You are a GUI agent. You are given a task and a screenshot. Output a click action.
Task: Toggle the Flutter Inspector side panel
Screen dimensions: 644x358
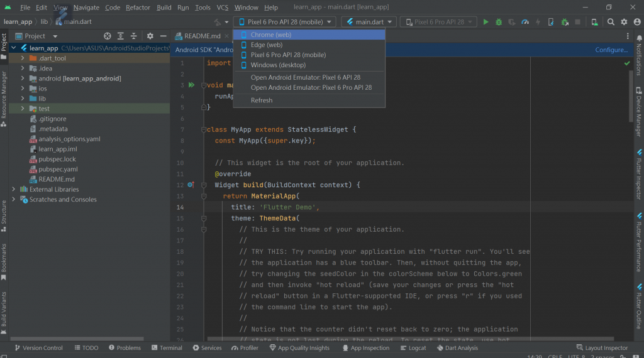pyautogui.click(x=639, y=176)
